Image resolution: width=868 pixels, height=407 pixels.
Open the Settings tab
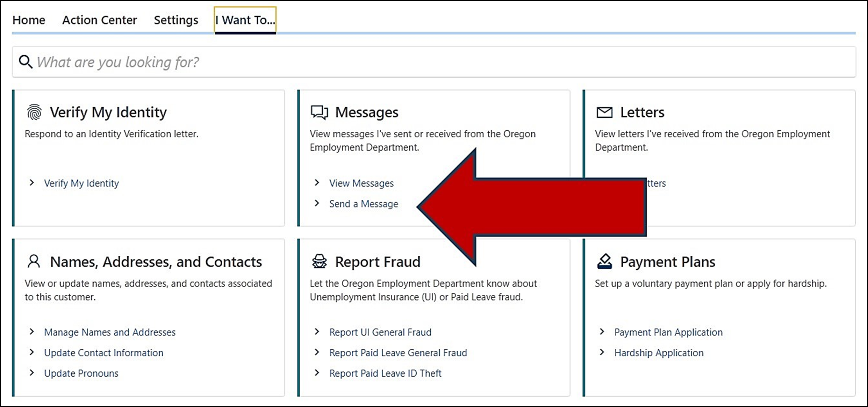click(176, 20)
